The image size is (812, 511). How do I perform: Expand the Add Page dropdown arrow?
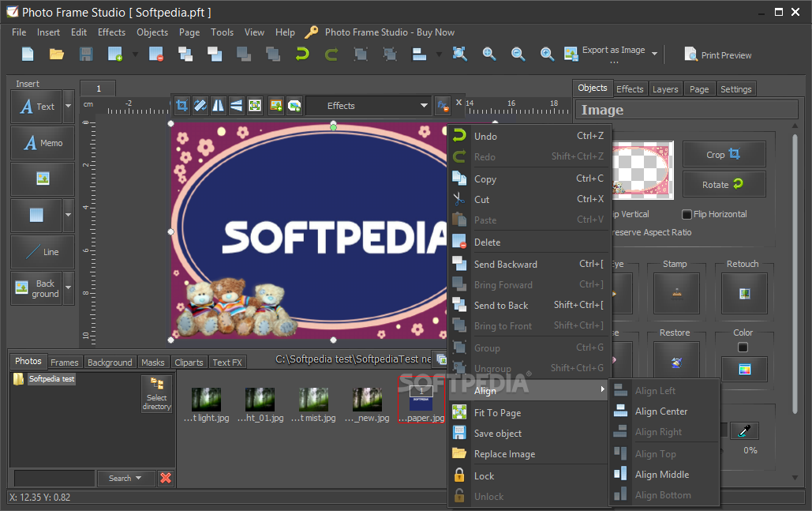click(x=135, y=54)
